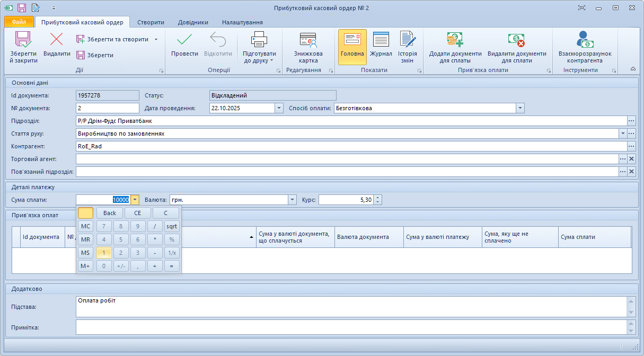Open the currency dropdown list
Image resolution: width=644 pixels, height=356 pixels.
(292, 200)
